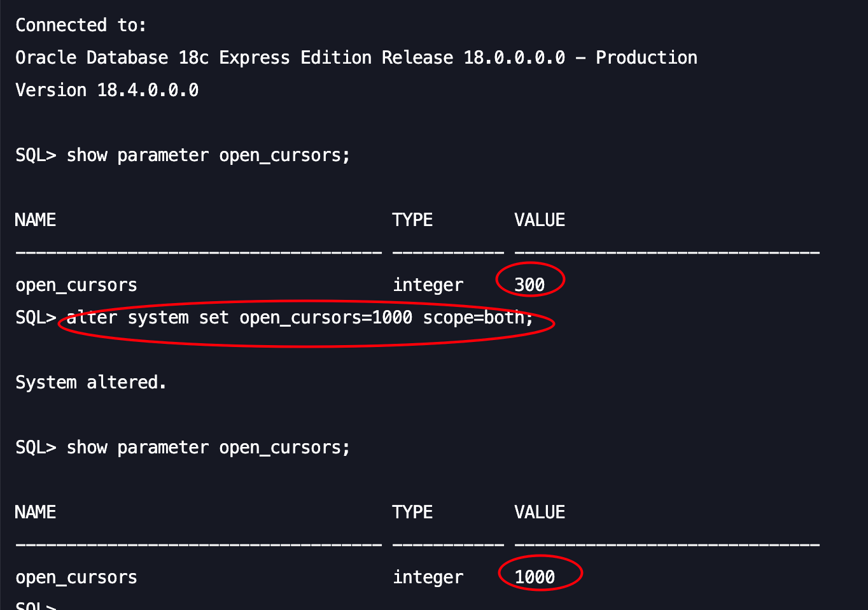Click the 'Connected to:' line
This screenshot has height=610, width=868.
coord(81,25)
